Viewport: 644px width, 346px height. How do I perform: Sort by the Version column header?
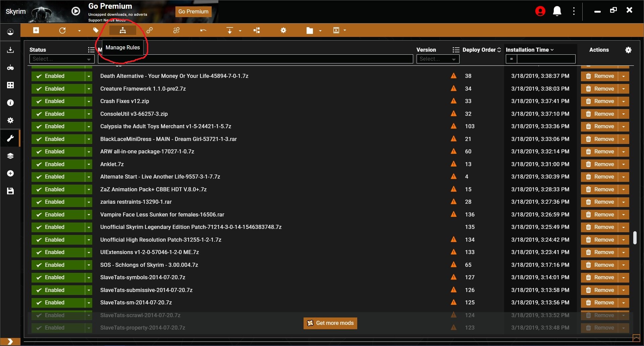point(426,50)
